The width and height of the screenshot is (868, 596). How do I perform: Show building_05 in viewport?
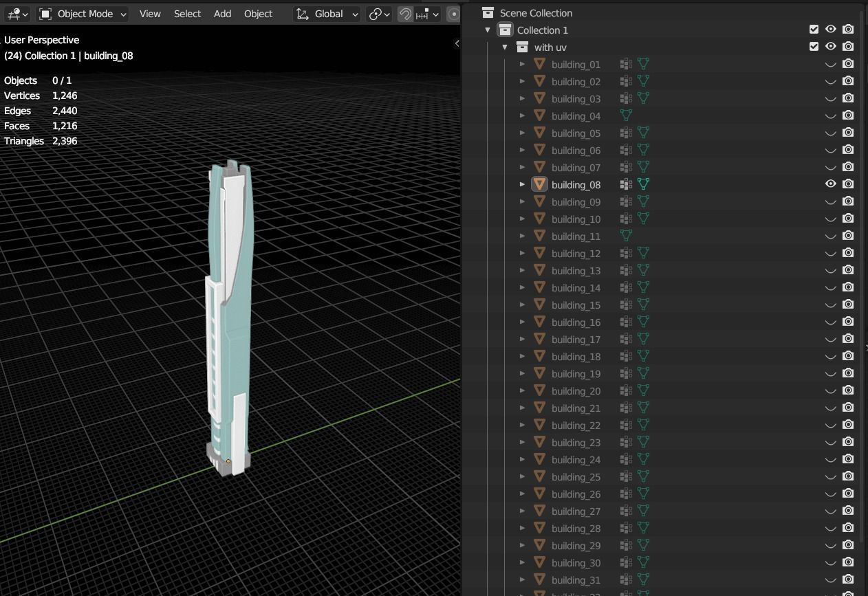coord(831,133)
